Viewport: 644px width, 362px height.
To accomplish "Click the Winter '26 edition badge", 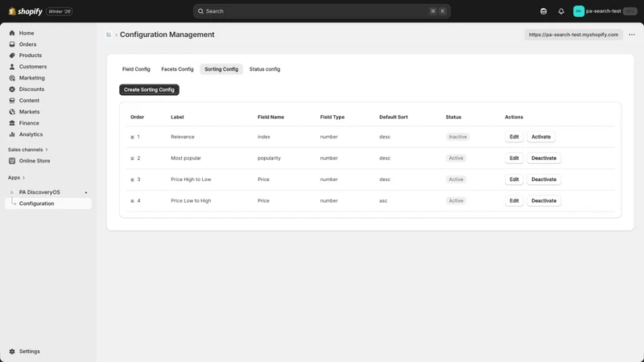I will (60, 11).
